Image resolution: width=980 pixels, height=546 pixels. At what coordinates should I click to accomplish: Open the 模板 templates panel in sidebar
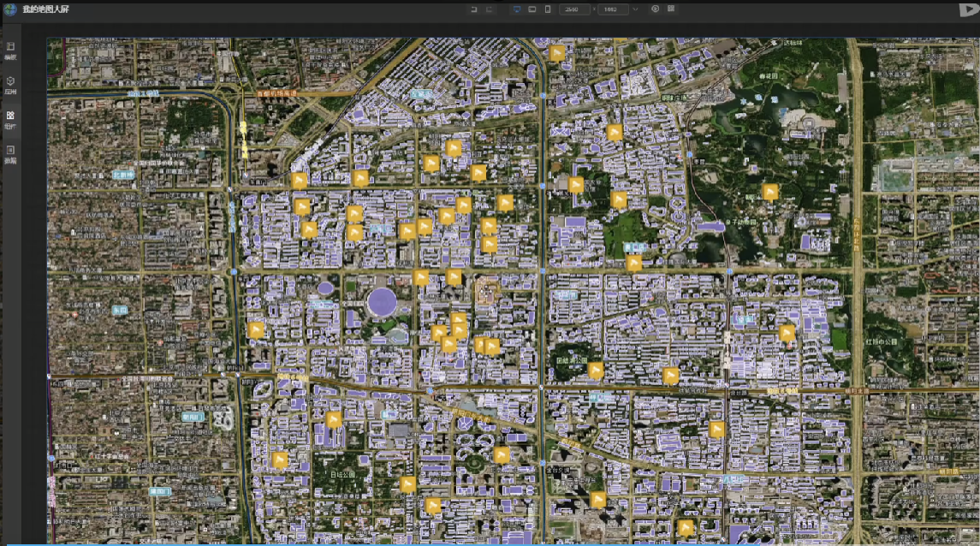point(10,50)
